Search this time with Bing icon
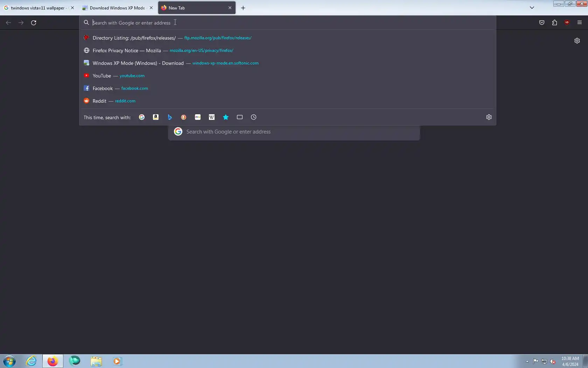The image size is (588, 368). coord(170,117)
